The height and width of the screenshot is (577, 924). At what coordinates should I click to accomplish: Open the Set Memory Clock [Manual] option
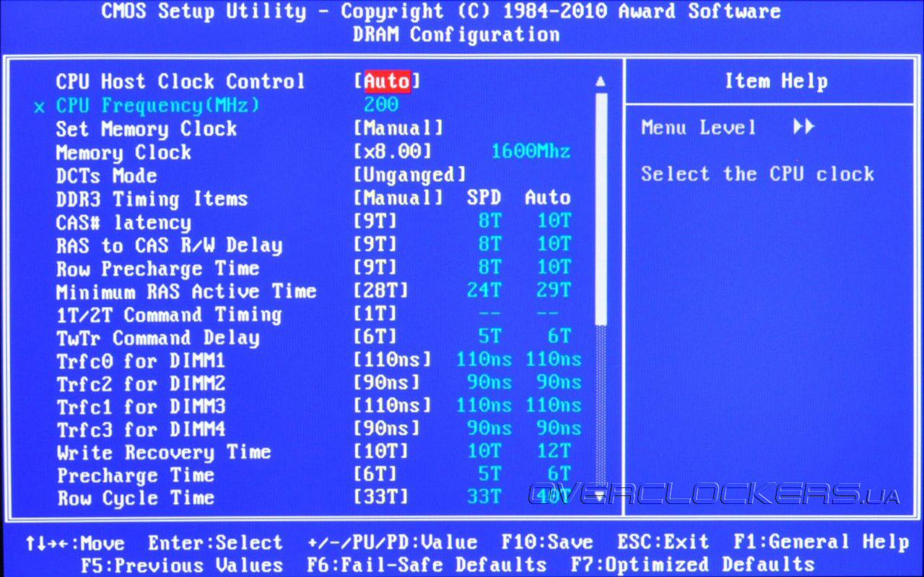(398, 129)
